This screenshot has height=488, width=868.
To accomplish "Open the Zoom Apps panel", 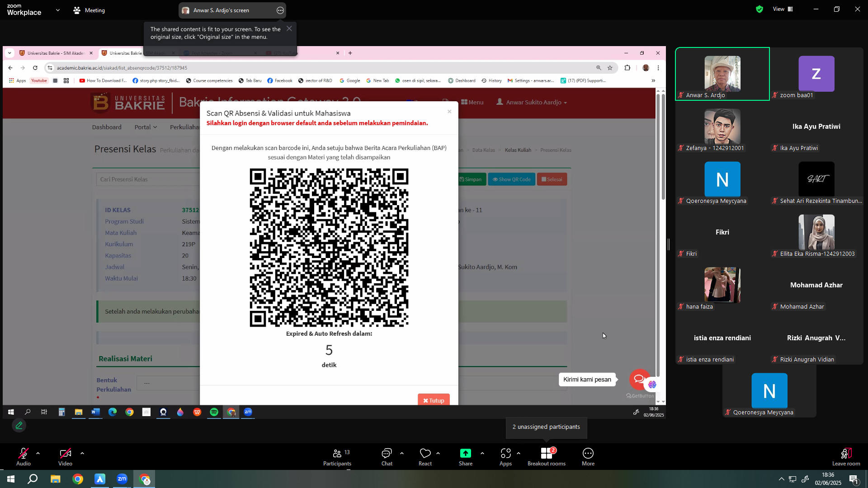I will [x=505, y=456].
